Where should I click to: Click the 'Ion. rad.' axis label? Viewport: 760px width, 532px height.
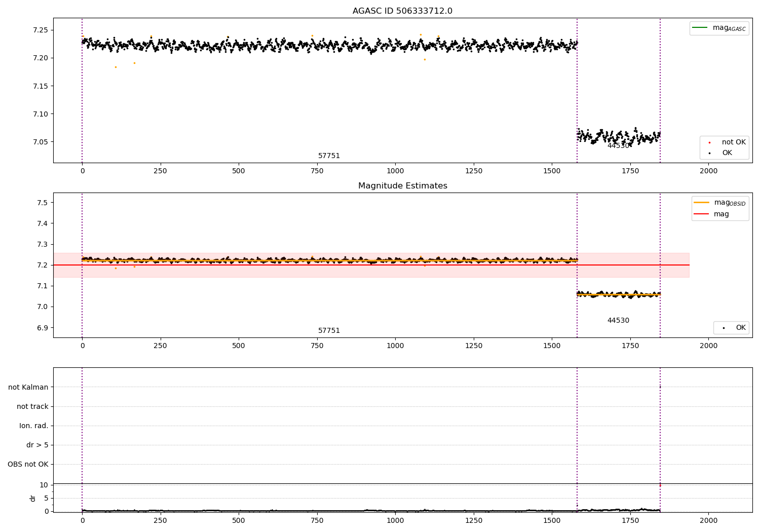click(x=34, y=426)
